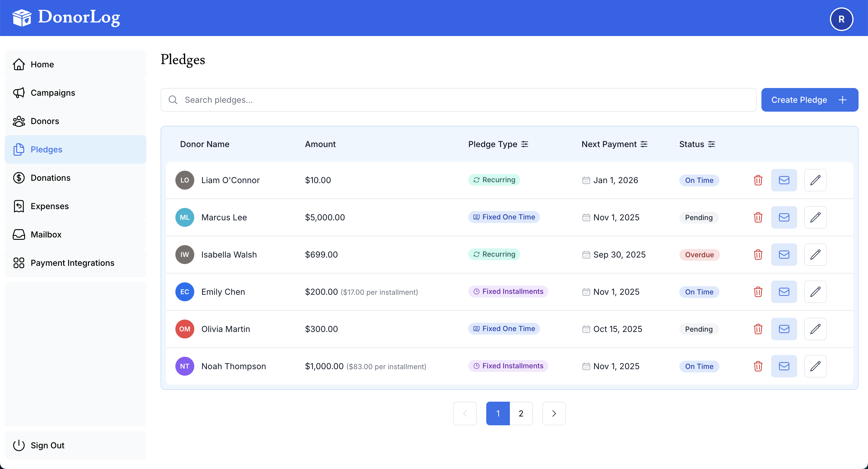This screenshot has width=868, height=469.
Task: Email Isabella Walsh using the envelope icon
Action: coord(784,254)
